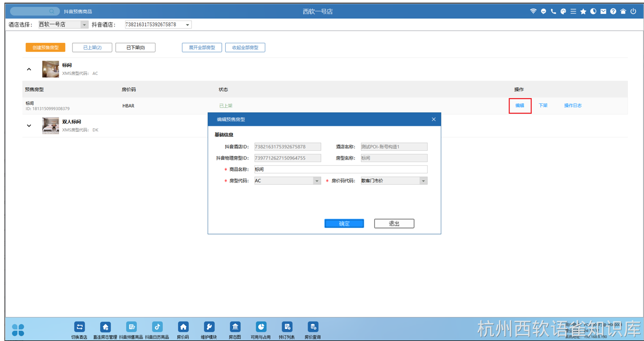Click 确定 button in edit dialog
Viewport: 644px width, 341px height.
344,224
